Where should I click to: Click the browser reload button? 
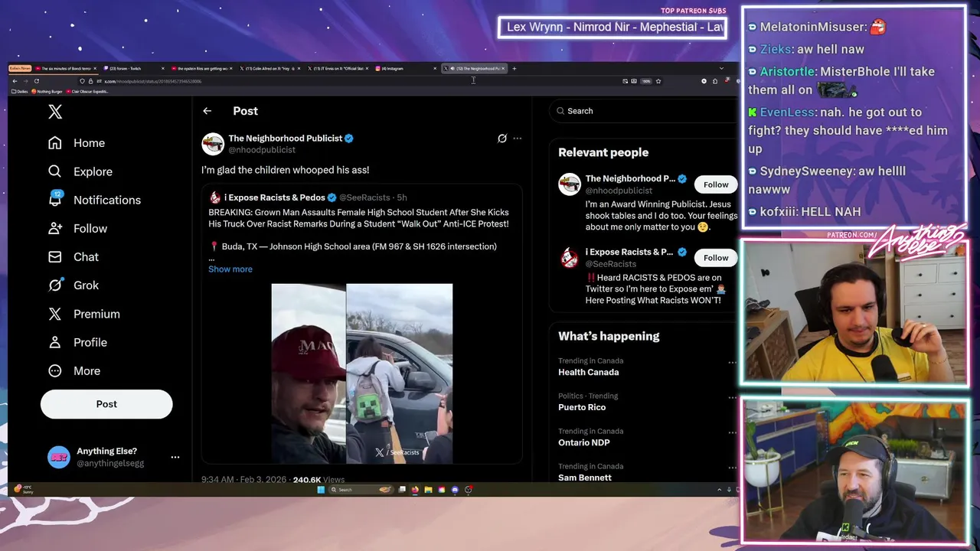36,81
